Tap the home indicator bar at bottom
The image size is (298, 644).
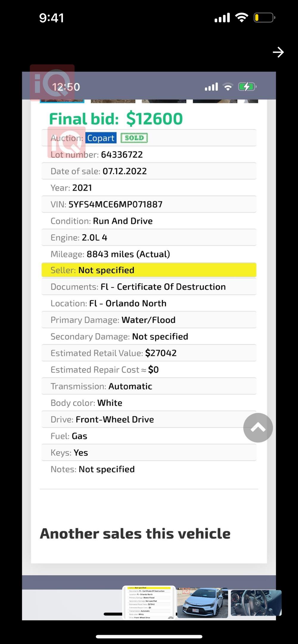coord(149,637)
